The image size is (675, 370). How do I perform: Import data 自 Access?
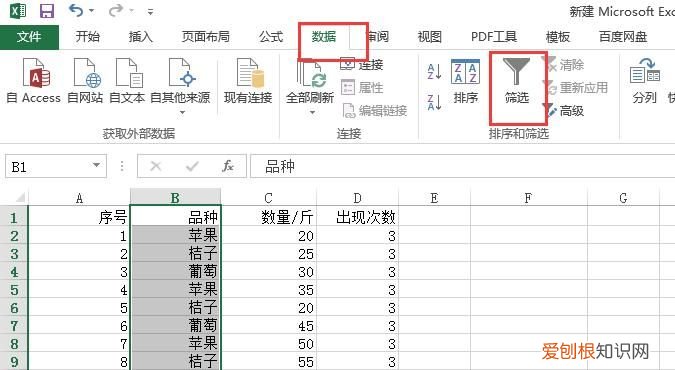pyautogui.click(x=34, y=81)
